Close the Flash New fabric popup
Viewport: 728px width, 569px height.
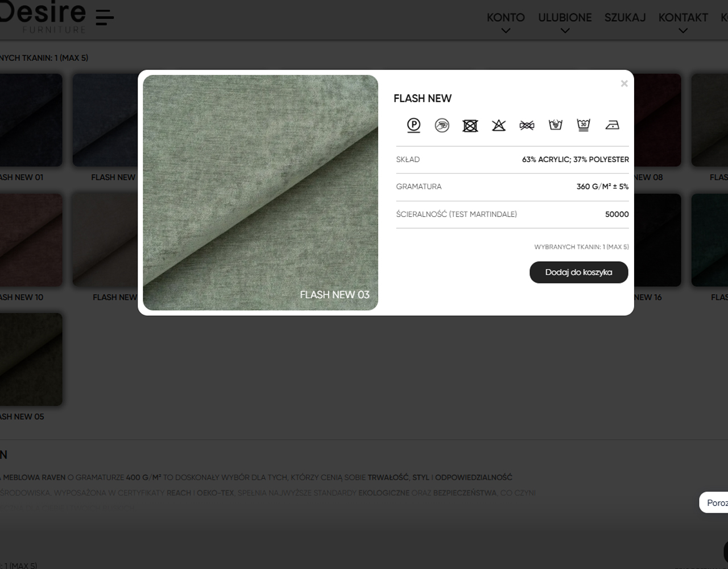point(624,84)
